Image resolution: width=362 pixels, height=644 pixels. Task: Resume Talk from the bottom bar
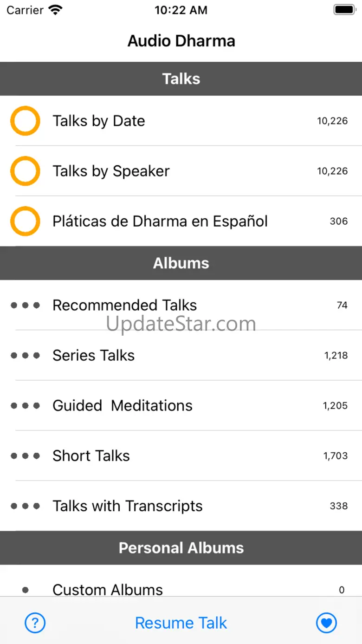coord(181,623)
